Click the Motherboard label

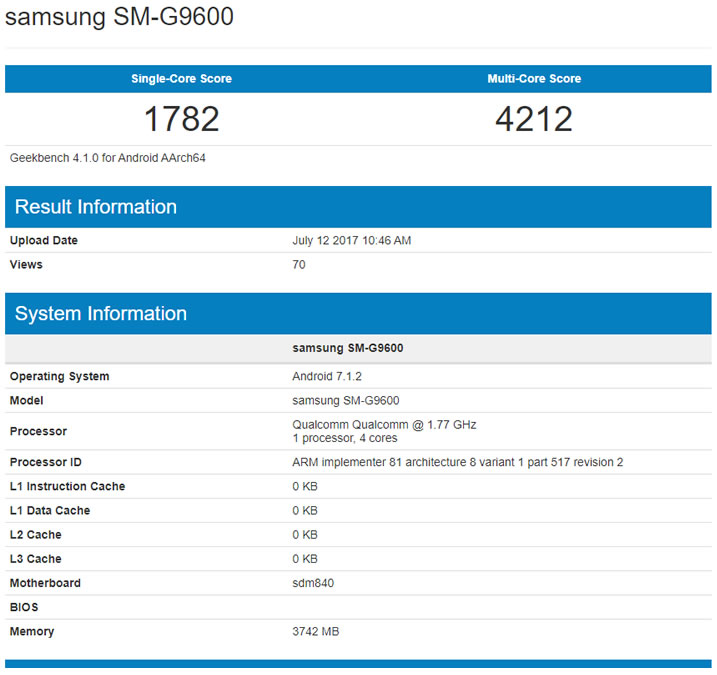pos(45,583)
